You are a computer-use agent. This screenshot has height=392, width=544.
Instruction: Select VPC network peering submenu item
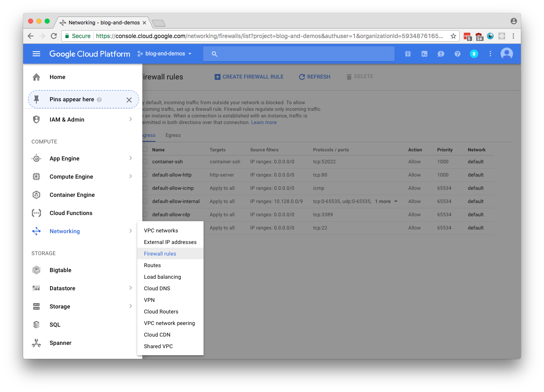click(x=170, y=323)
